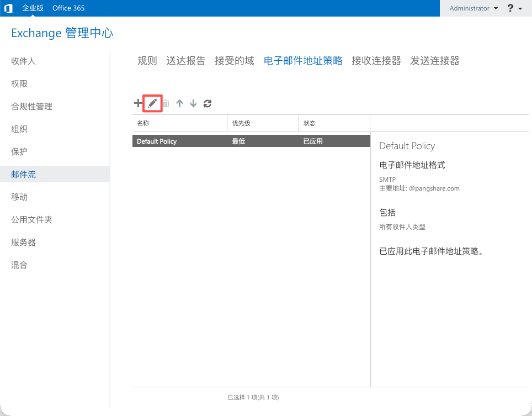Select 收件人 in the left navigation
This screenshot has width=532, height=416.
(24, 61)
